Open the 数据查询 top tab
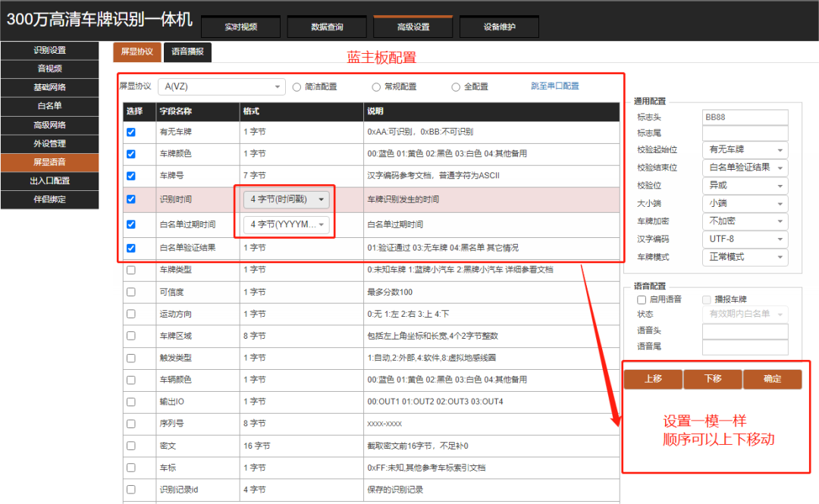819x504 pixels. (x=327, y=27)
